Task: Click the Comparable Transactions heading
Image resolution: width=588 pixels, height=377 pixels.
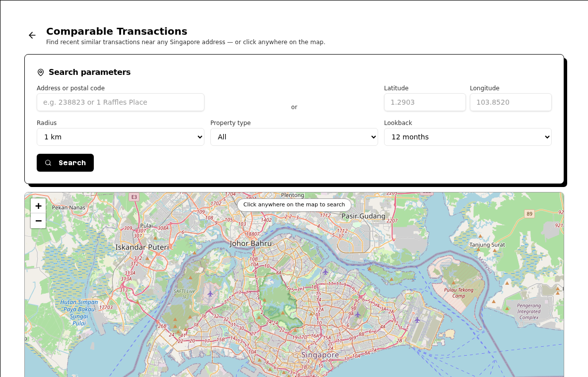Action: tap(117, 31)
